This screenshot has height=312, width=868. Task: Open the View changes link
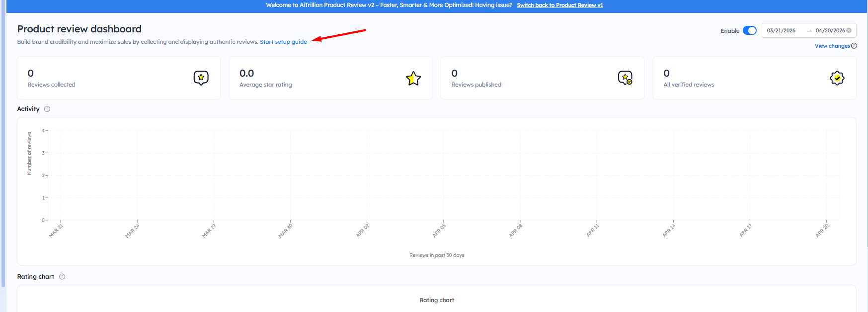(x=832, y=46)
